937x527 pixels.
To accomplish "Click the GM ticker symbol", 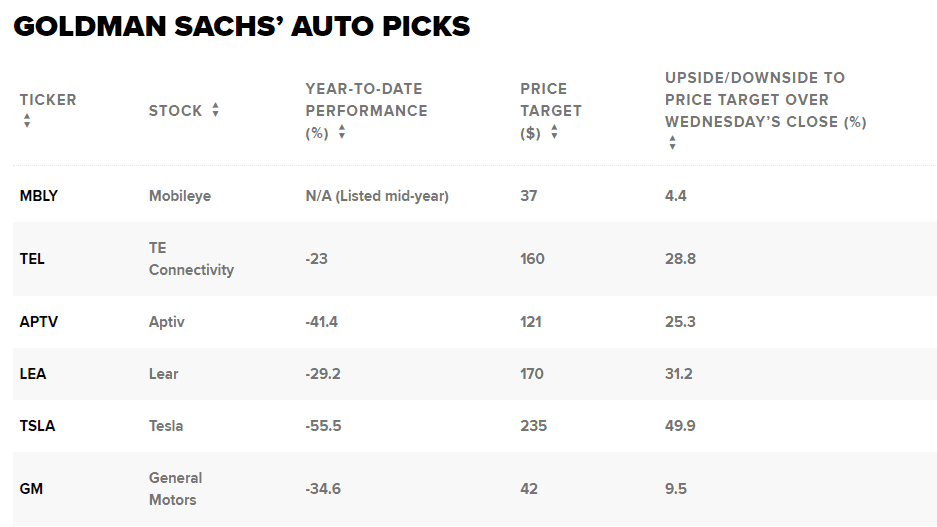I will coord(31,489).
